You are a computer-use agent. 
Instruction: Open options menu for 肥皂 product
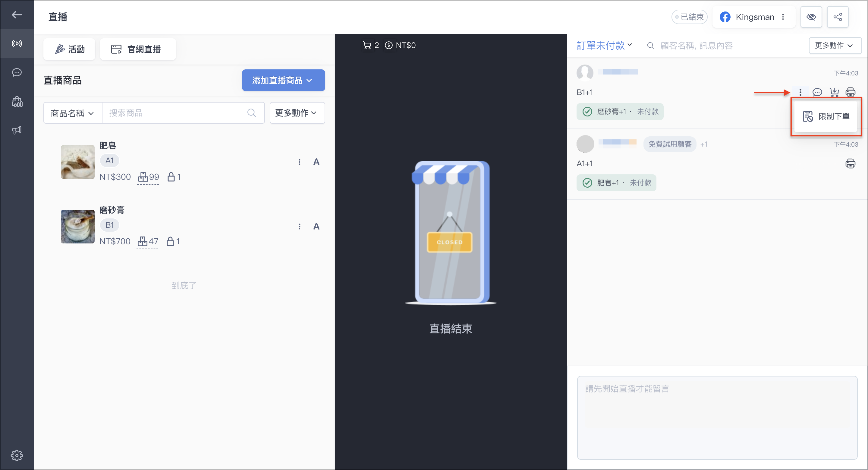[x=299, y=162]
